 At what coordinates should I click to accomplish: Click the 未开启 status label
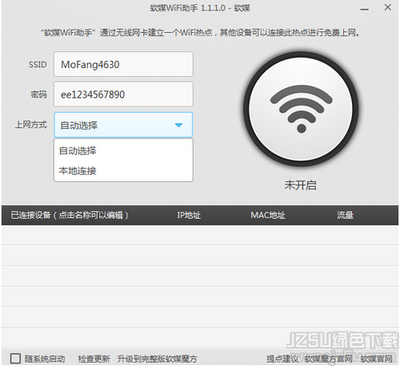(x=300, y=185)
